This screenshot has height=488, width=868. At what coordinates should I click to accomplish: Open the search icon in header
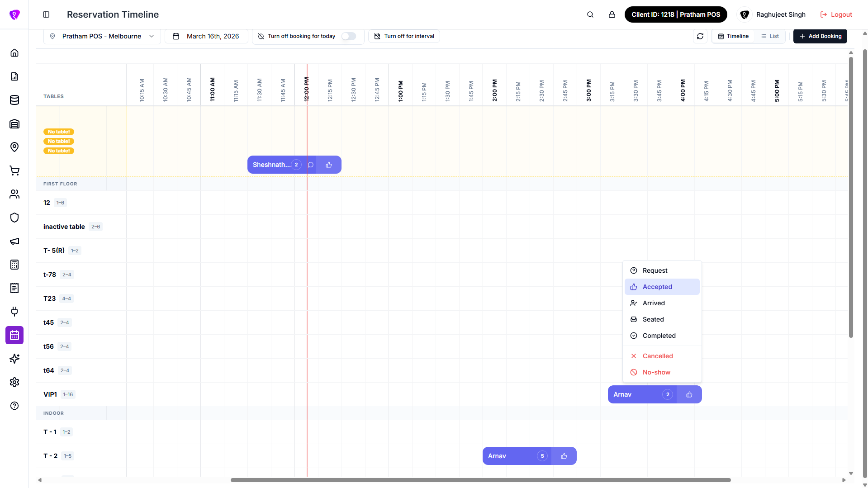pyautogui.click(x=590, y=14)
